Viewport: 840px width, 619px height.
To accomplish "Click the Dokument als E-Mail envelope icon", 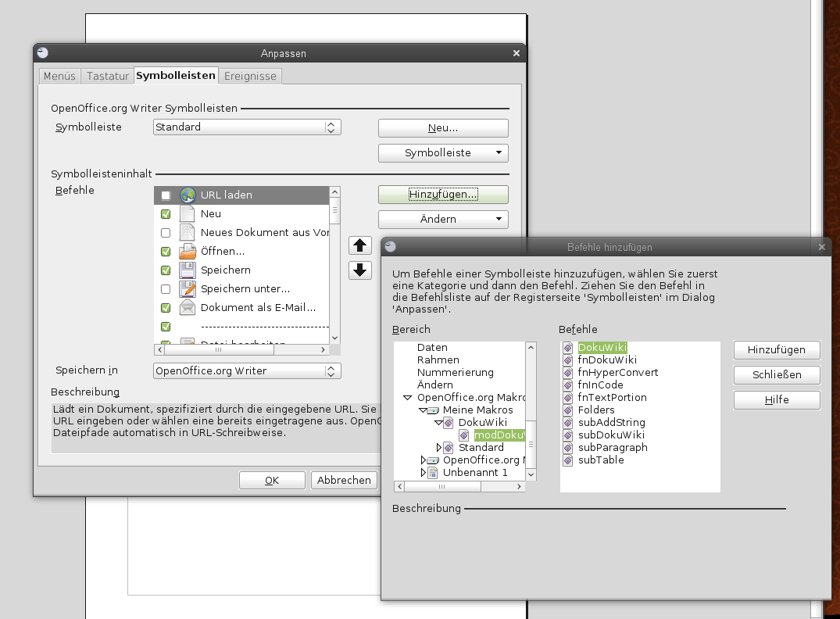I will pos(188,308).
